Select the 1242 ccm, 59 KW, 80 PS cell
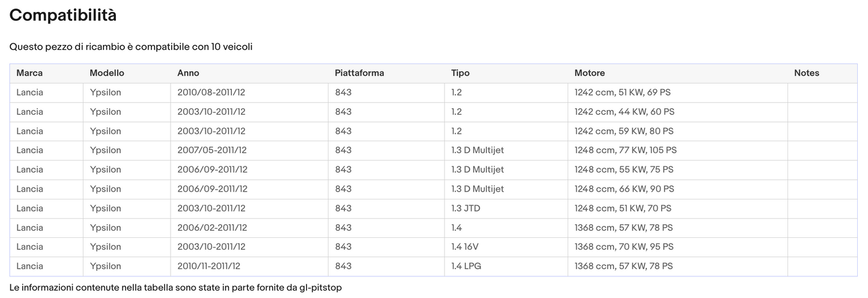 point(624,131)
